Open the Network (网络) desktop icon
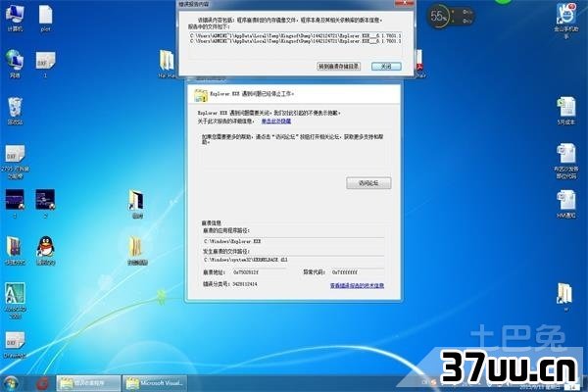This screenshot has height=392, width=588. pyautogui.click(x=15, y=64)
